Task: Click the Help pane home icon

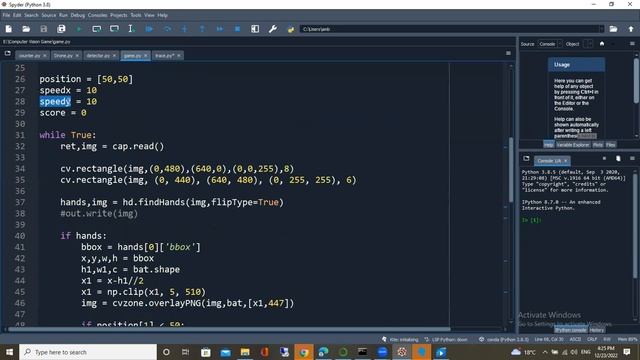Action: pos(602,44)
